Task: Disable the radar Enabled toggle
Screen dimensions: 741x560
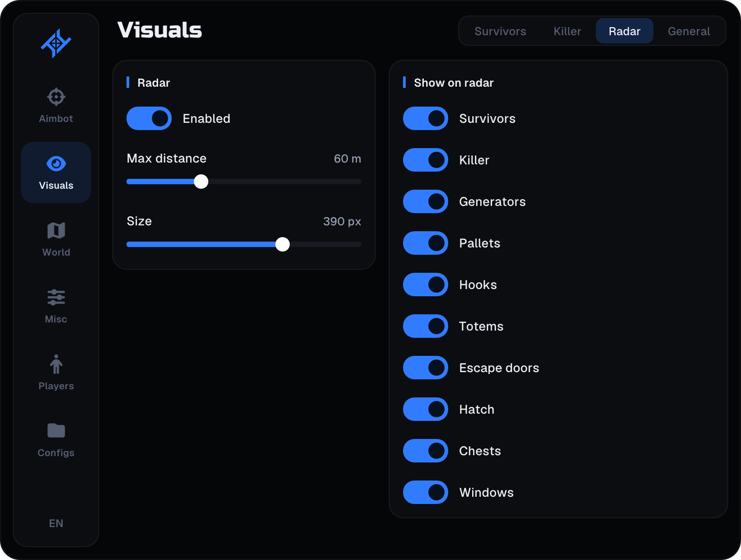Action: (x=149, y=118)
